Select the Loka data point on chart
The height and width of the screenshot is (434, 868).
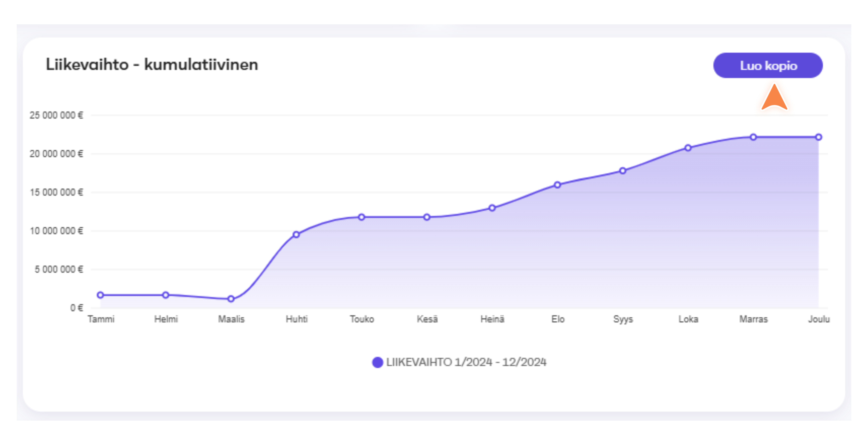688,148
